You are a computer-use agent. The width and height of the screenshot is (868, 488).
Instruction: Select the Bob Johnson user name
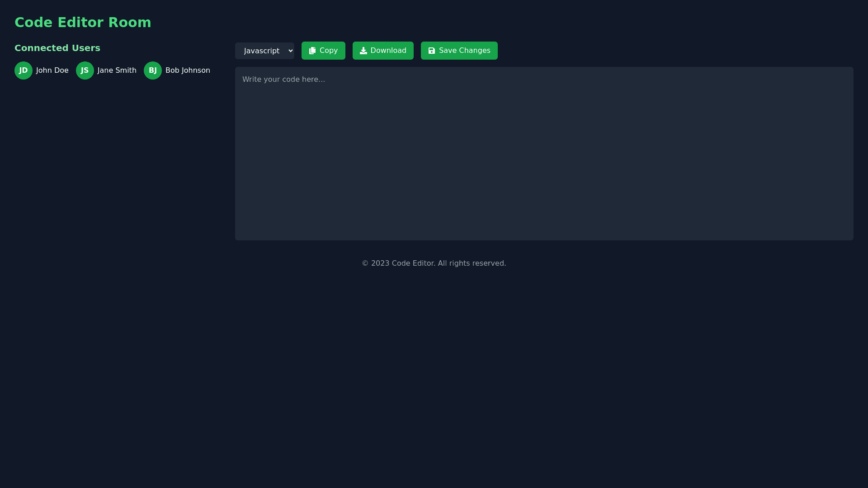(x=188, y=70)
